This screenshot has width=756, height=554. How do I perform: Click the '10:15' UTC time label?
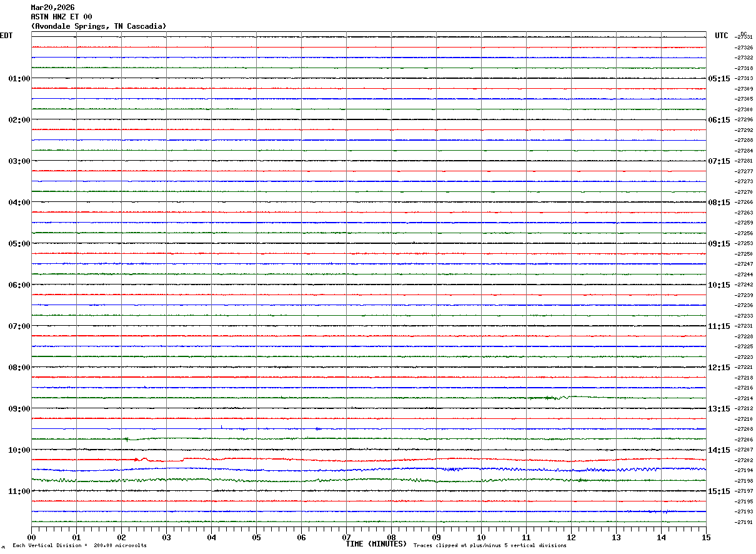pos(719,285)
